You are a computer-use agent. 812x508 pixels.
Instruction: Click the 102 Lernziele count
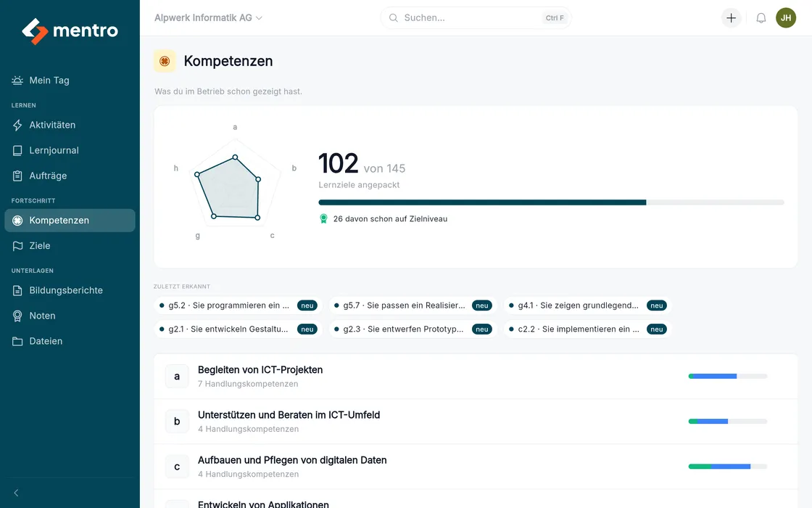(x=338, y=164)
